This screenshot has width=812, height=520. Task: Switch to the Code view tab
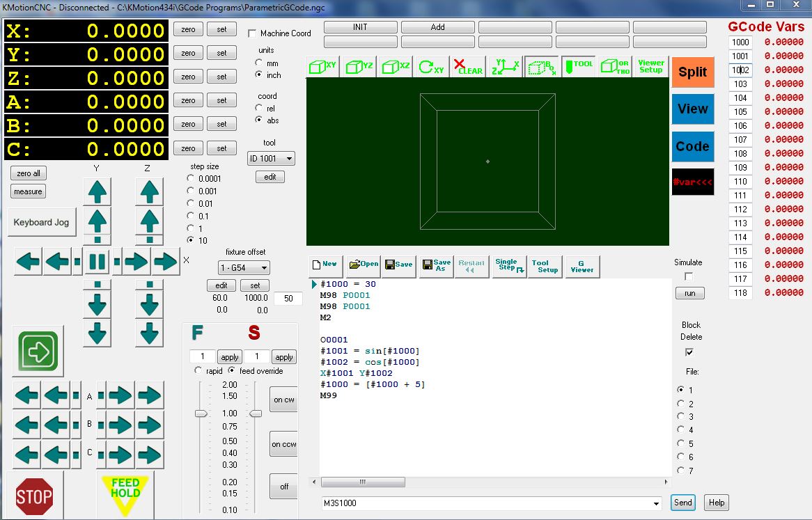(693, 147)
